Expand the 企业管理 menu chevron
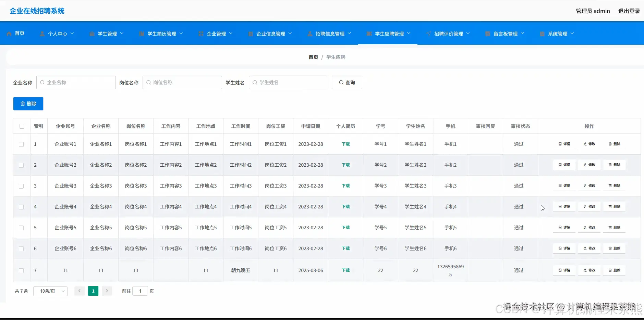This screenshot has width=644, height=320. 231,33
